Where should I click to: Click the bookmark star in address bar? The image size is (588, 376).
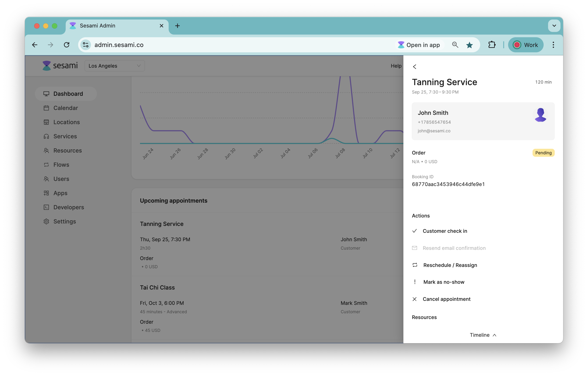point(469,45)
